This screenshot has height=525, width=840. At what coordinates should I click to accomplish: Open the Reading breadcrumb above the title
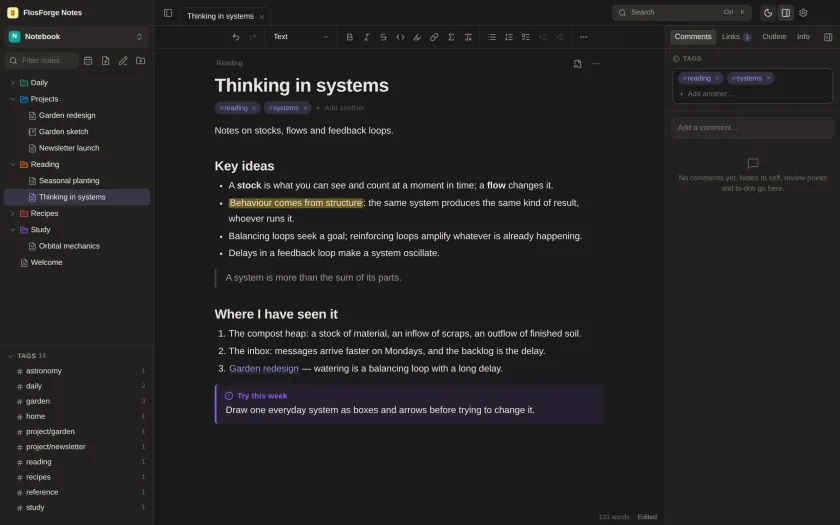click(x=229, y=63)
